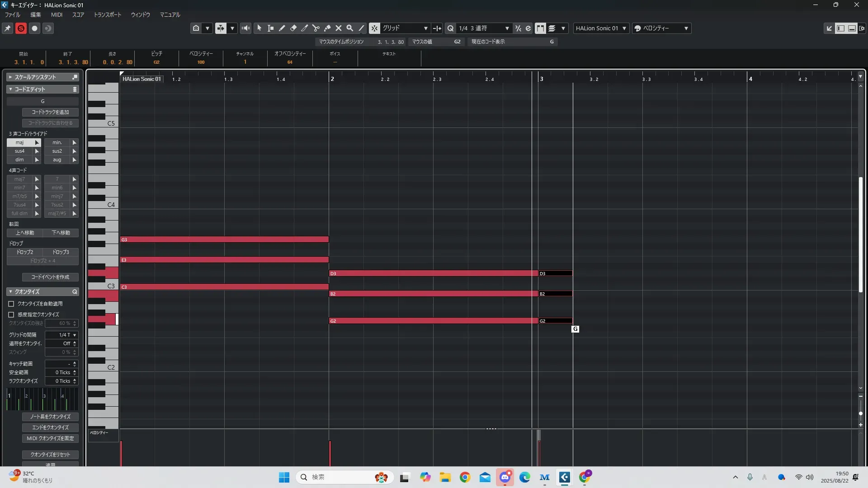Select the Draw pencil tool
Viewport: 868px width, 488px height.
tap(282, 28)
